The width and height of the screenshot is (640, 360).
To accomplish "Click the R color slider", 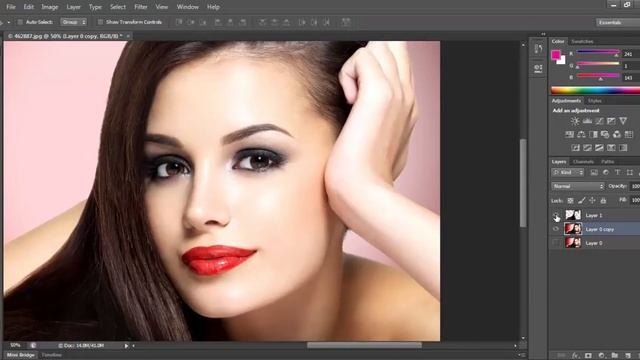I will pos(598,52).
